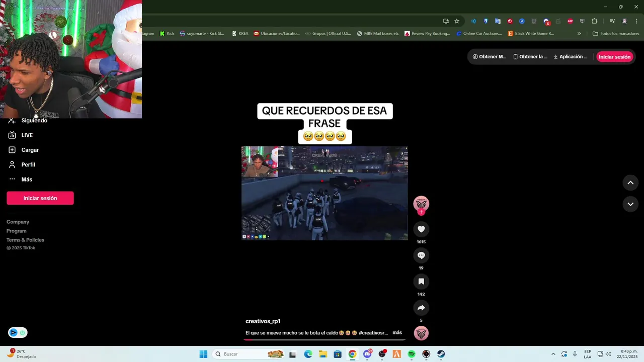Bookmark the video with 142 saves
644x362 pixels.
click(x=421, y=282)
